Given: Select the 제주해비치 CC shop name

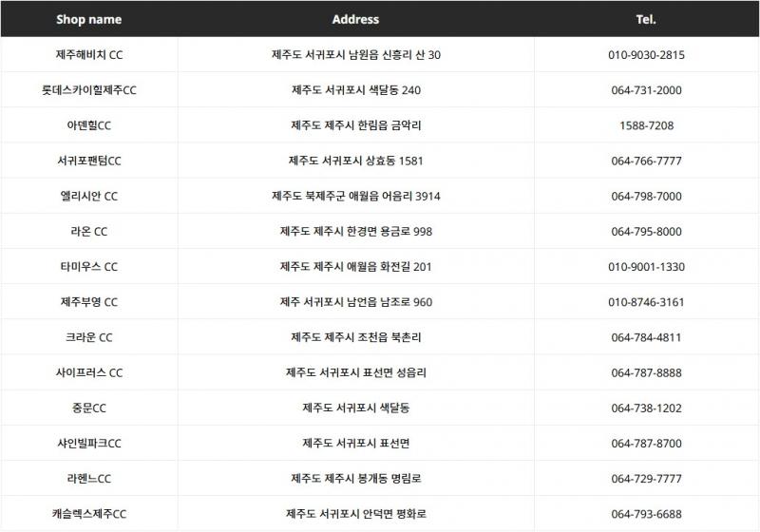Looking at the screenshot, I should [89, 55].
